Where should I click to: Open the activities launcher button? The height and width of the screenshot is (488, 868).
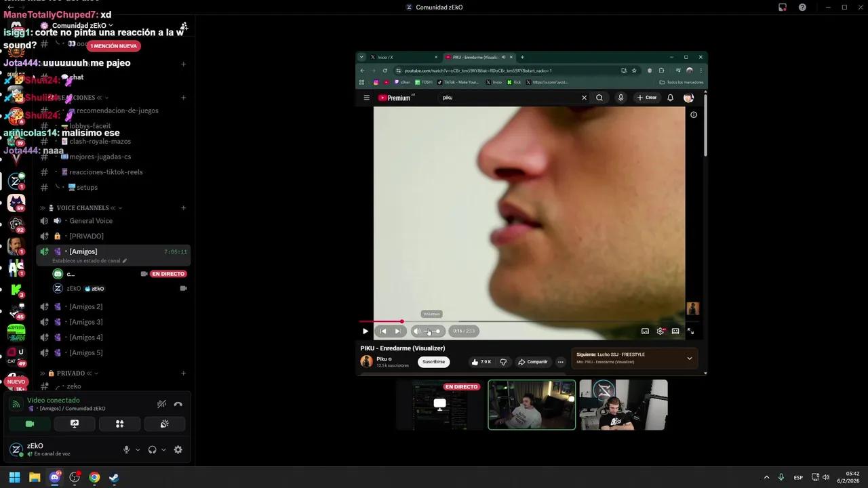[119, 424]
